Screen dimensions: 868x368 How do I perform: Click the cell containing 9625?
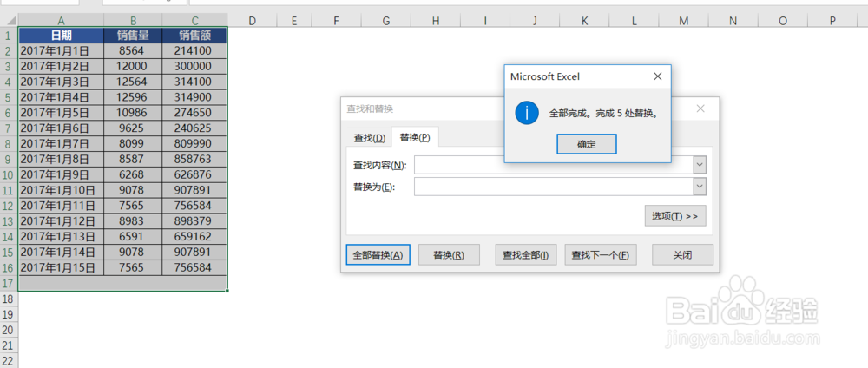click(x=133, y=128)
